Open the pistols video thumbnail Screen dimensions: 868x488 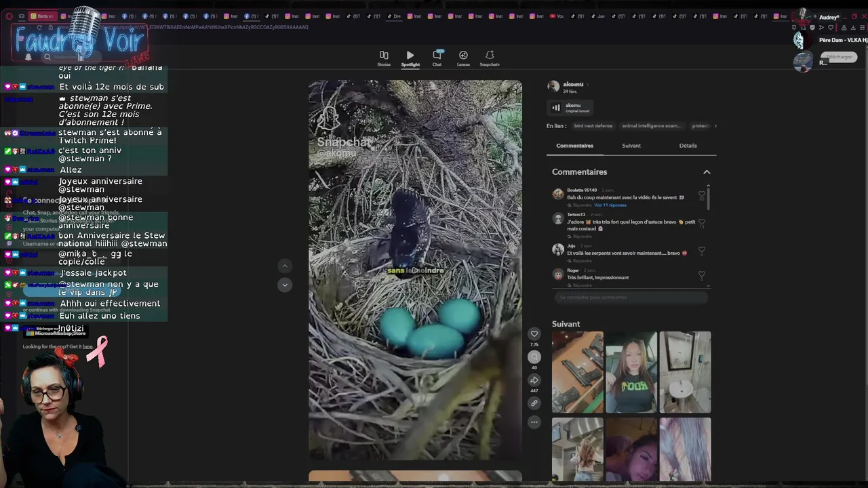click(x=577, y=372)
